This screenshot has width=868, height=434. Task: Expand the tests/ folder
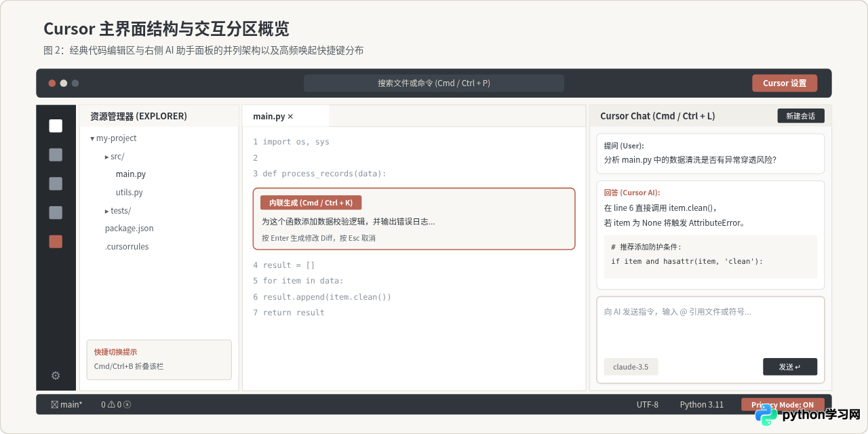pos(118,211)
